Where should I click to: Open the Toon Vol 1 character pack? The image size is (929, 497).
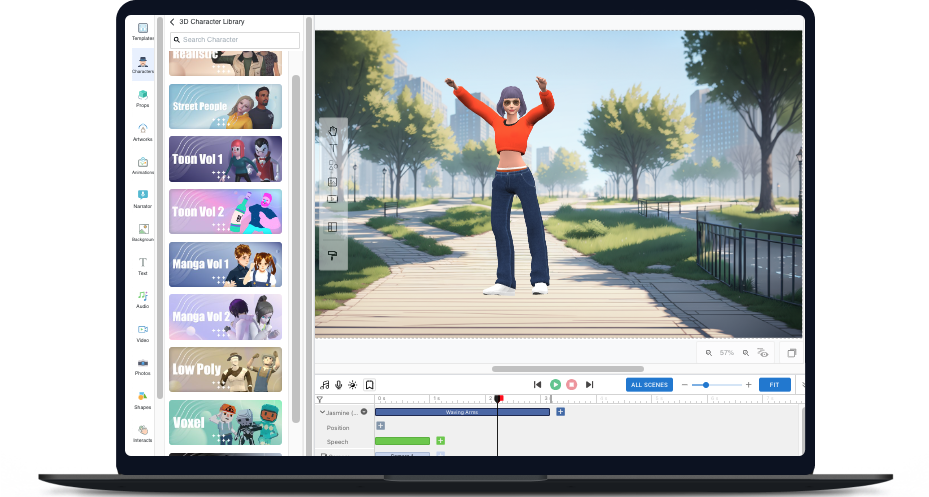[x=225, y=159]
